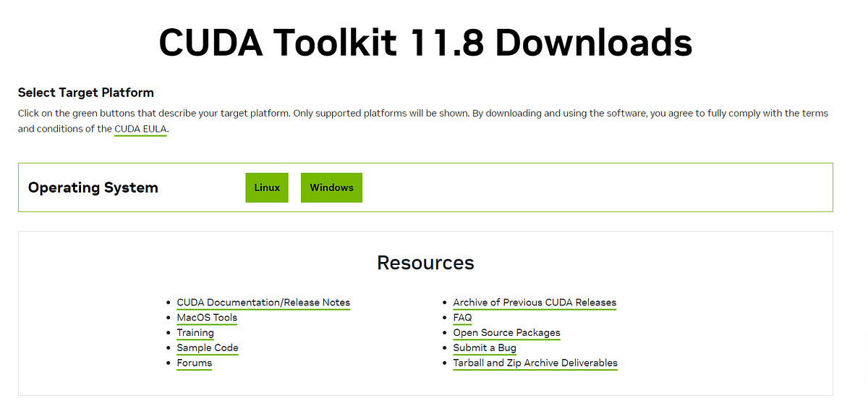Open the MacOS Tools link
868x401 pixels.
click(x=207, y=318)
